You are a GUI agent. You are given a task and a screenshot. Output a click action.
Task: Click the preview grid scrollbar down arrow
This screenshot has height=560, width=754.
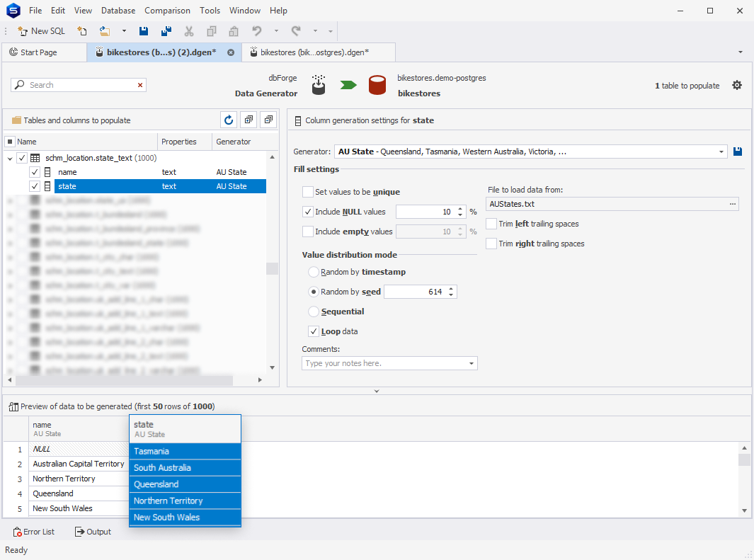click(x=744, y=511)
